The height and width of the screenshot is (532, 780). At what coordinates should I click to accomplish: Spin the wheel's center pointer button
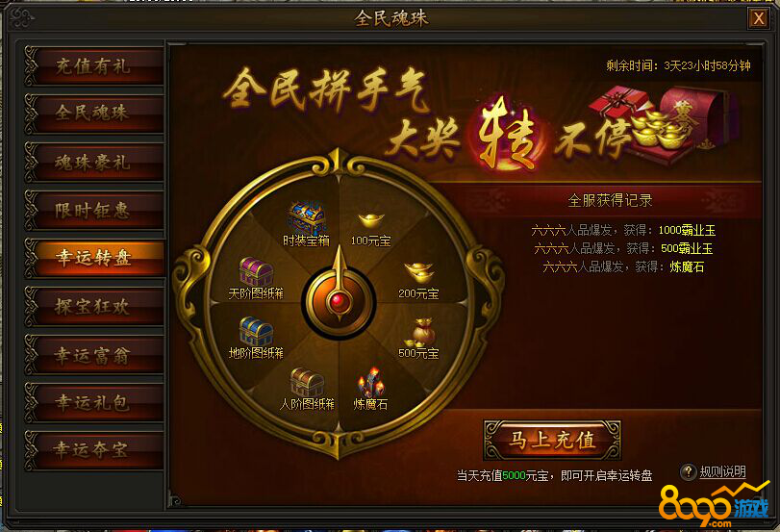pos(340,300)
